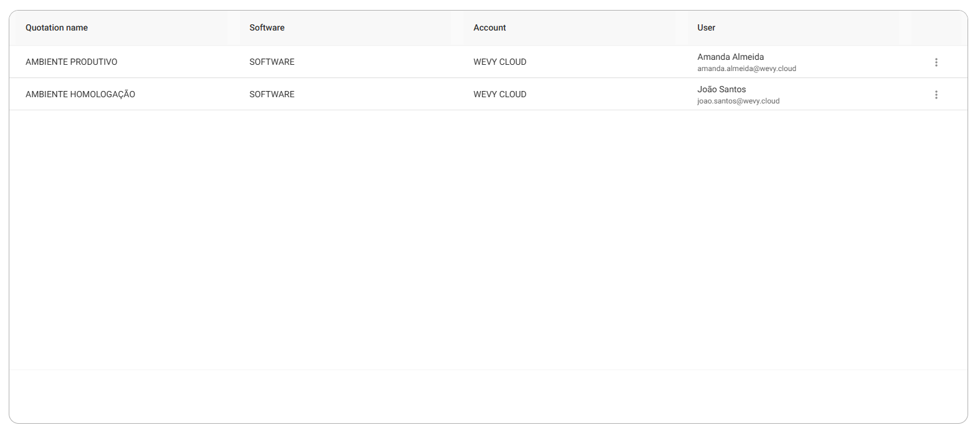The image size is (980, 430).
Task: Click the email amanda.almeida@wevy.cloud
Action: [x=746, y=69]
